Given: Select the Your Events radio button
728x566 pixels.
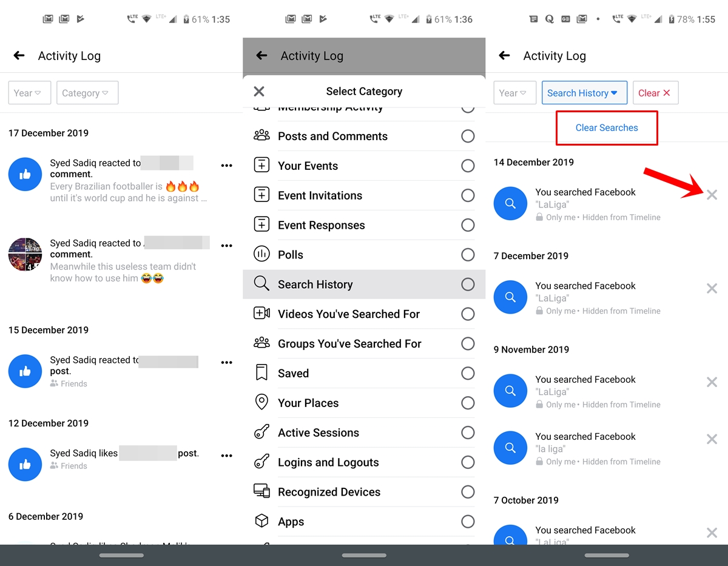Looking at the screenshot, I should tap(468, 166).
